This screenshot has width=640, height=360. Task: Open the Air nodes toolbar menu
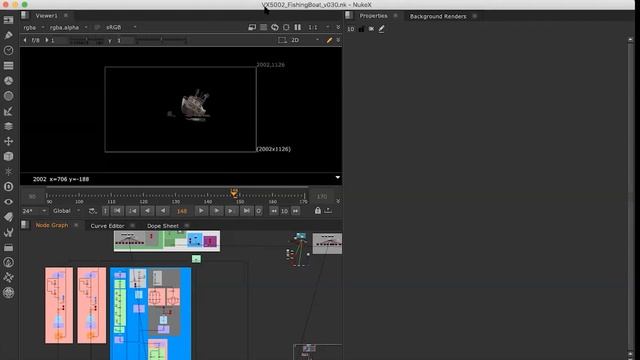[x=9, y=278]
